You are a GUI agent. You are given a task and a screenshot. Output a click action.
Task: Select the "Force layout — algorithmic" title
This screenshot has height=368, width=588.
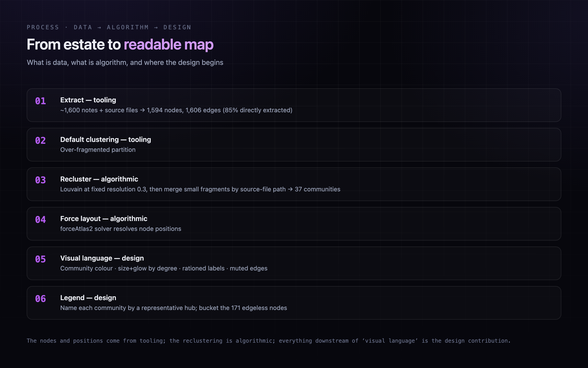(104, 219)
